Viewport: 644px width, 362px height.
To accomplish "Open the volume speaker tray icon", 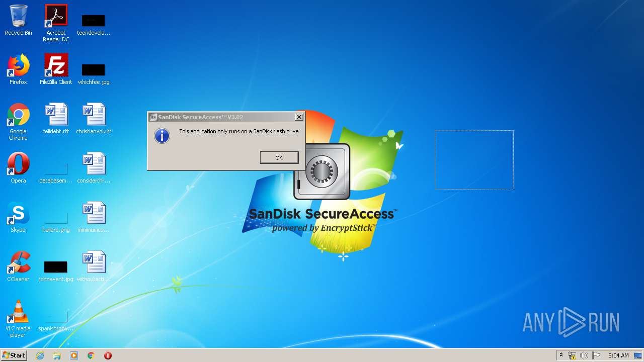I will point(584,355).
